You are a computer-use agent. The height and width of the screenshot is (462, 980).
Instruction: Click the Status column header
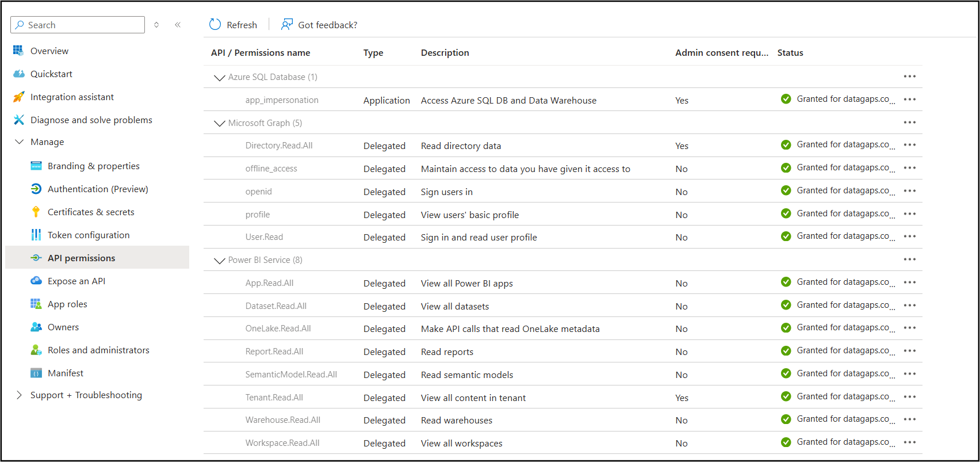point(790,52)
